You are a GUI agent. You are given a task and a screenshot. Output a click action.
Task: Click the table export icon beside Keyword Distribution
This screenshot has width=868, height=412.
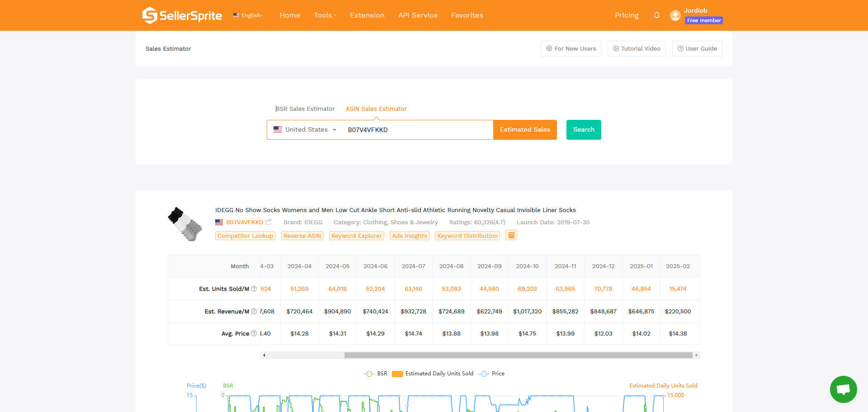click(511, 235)
